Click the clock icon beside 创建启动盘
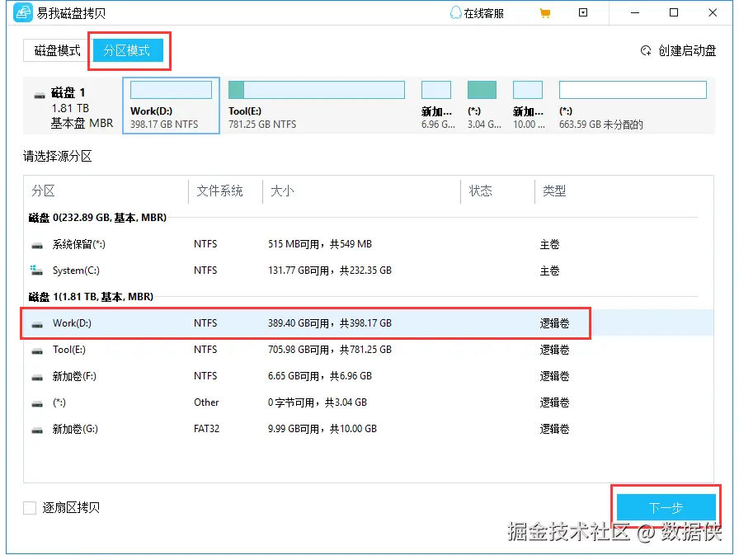 pyautogui.click(x=646, y=49)
